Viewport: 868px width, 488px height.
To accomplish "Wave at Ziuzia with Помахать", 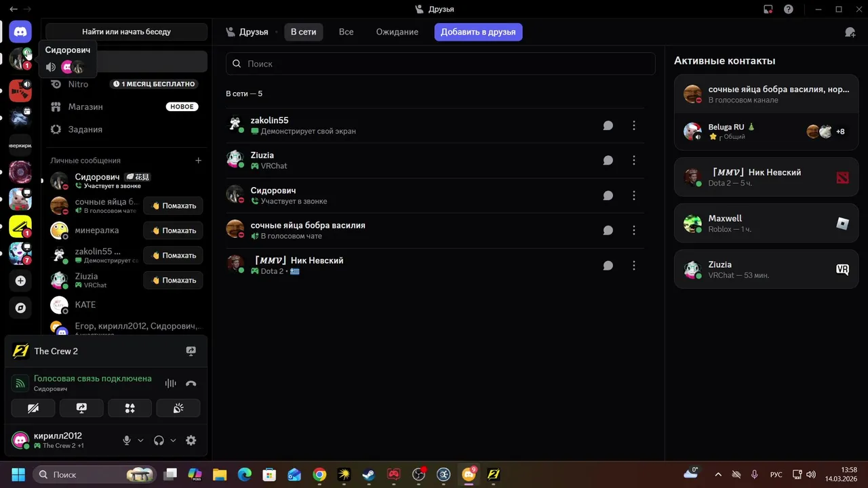I will pos(173,281).
